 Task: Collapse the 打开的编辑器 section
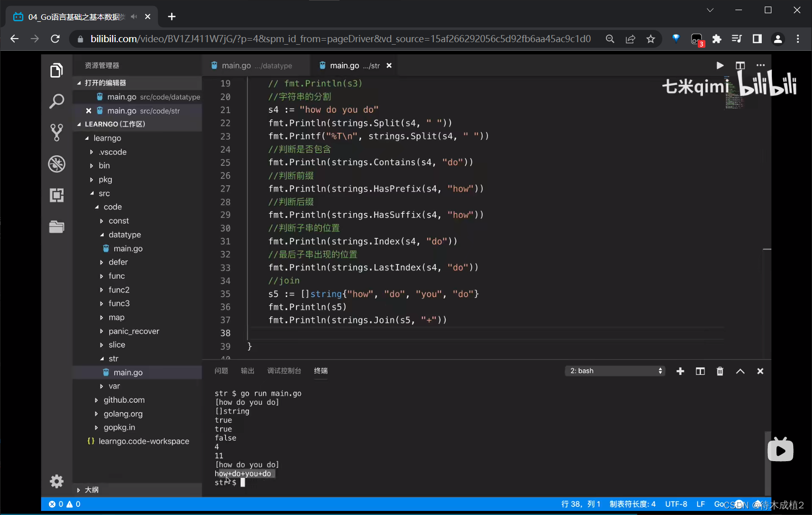click(x=137, y=83)
